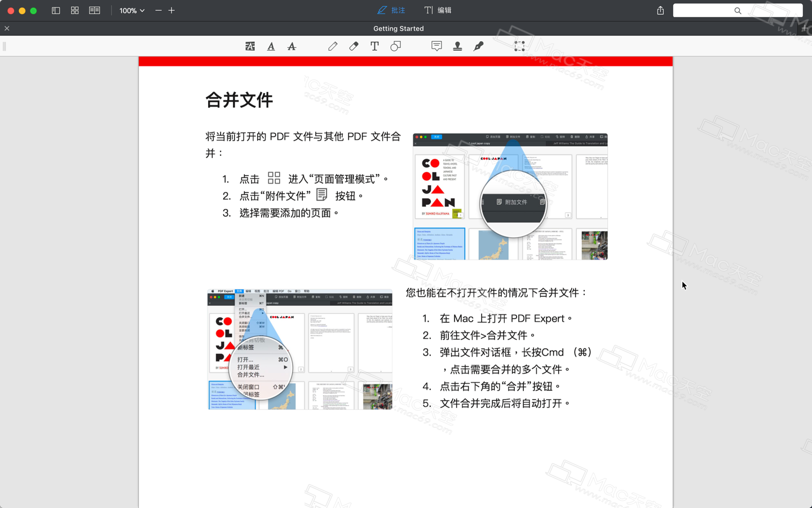Select the eraser tool

click(x=354, y=46)
